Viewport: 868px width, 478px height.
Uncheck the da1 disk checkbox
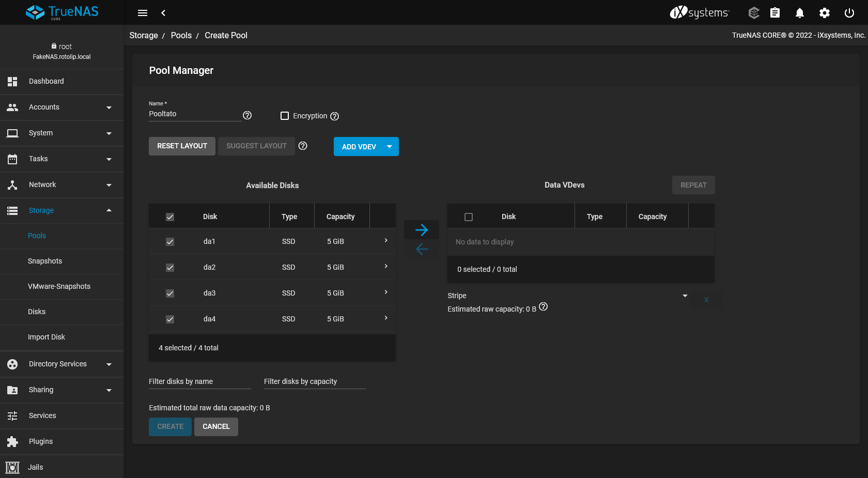170,242
